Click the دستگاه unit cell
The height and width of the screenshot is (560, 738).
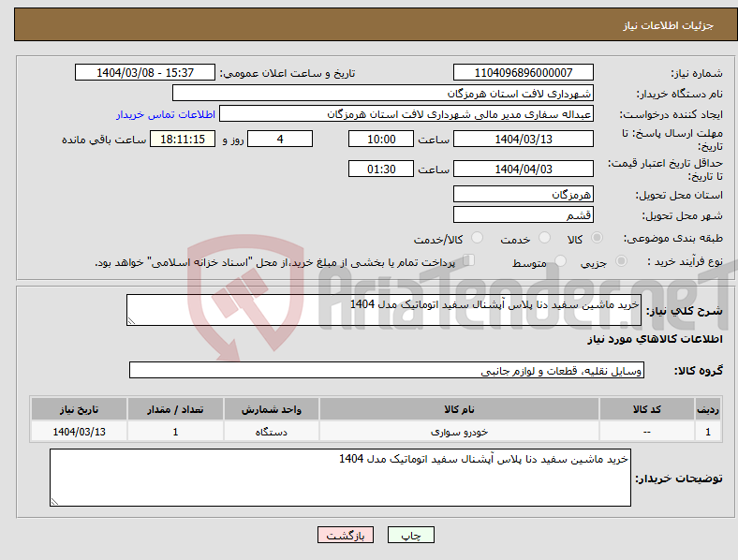click(272, 431)
